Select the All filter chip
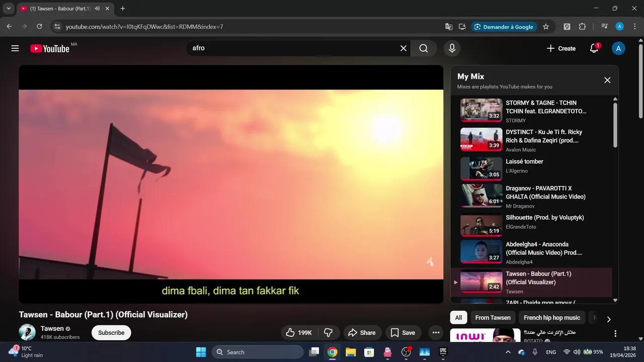The image size is (644, 362). point(458,318)
